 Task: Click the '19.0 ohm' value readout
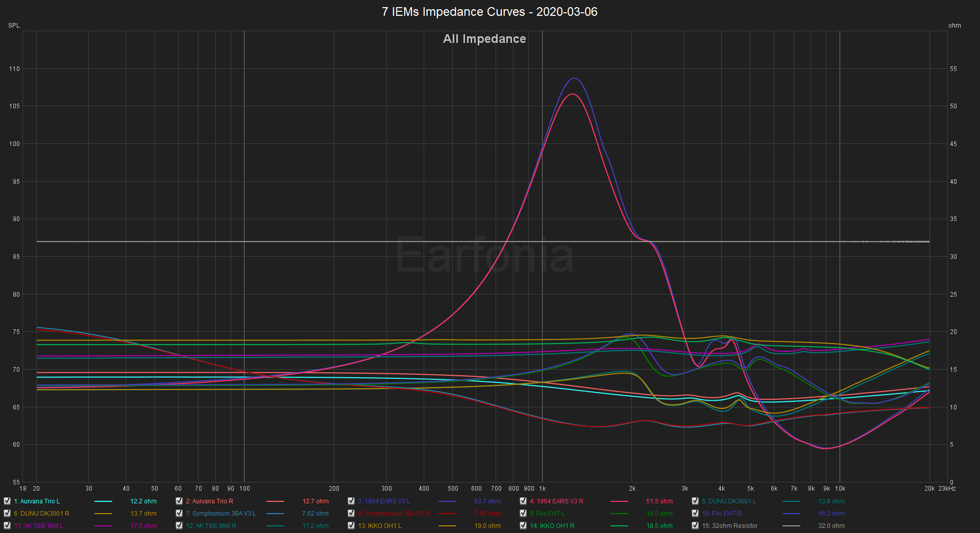point(487,526)
